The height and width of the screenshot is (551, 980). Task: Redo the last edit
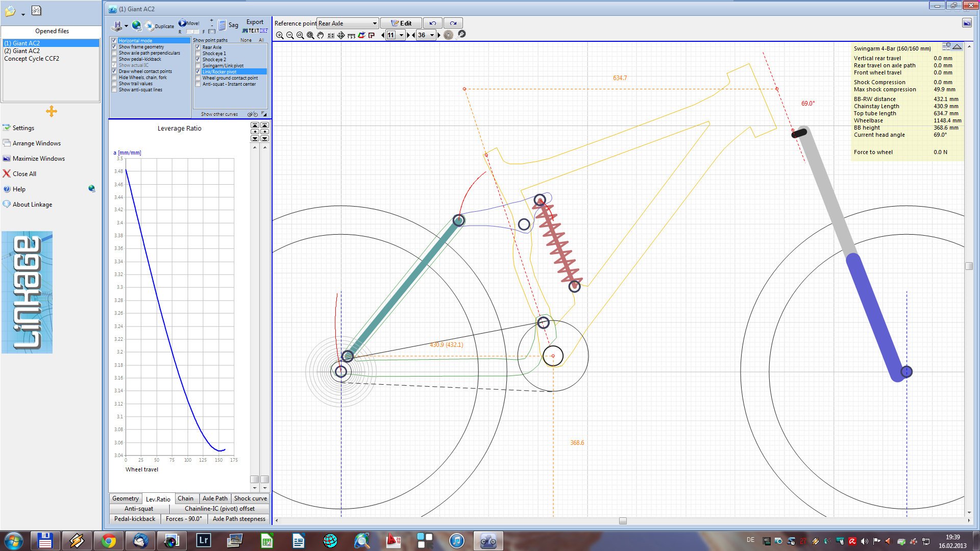pyautogui.click(x=453, y=23)
